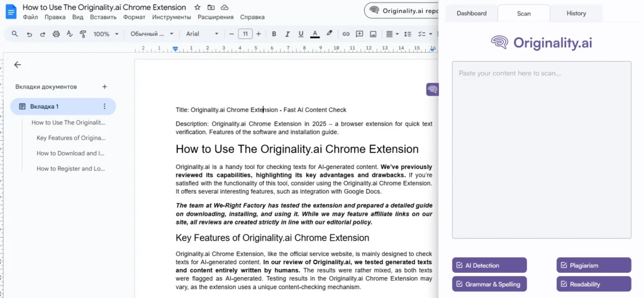Click the checklist icon

click(421, 34)
